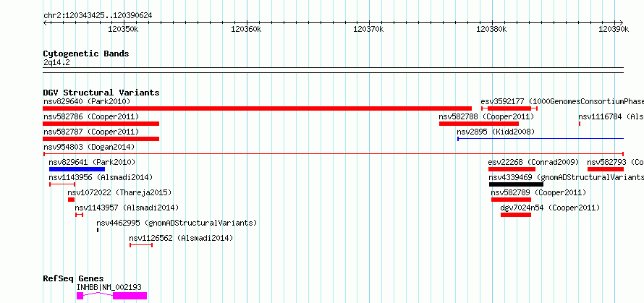Image resolution: width=644 pixels, height=303 pixels.
Task: Open the dgv7024n54 (Cooper2011) label
Action: (x=550, y=208)
